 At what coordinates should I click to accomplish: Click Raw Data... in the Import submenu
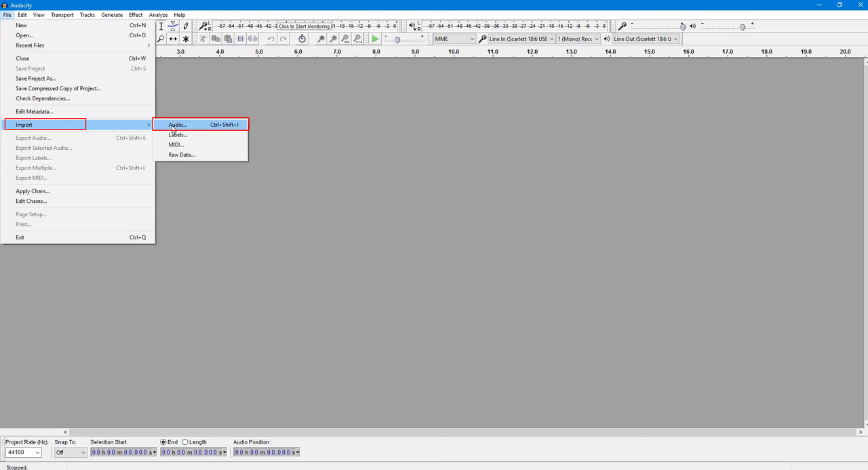[201, 155]
